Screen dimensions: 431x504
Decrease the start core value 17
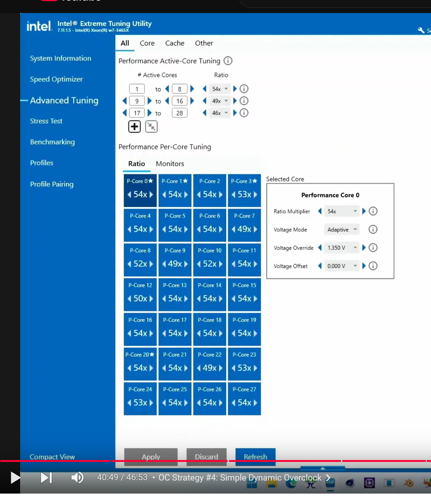125,112
